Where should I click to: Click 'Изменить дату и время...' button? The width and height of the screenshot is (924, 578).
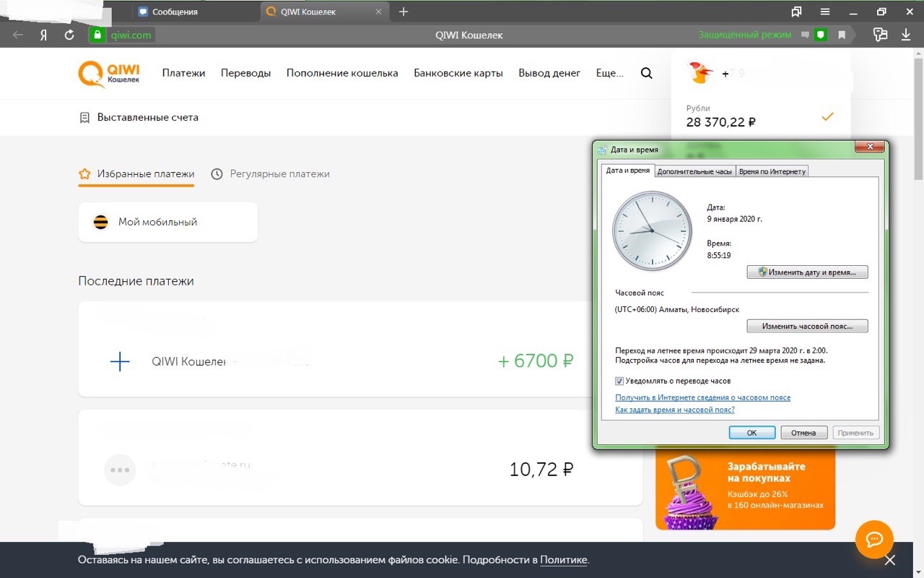[807, 272]
